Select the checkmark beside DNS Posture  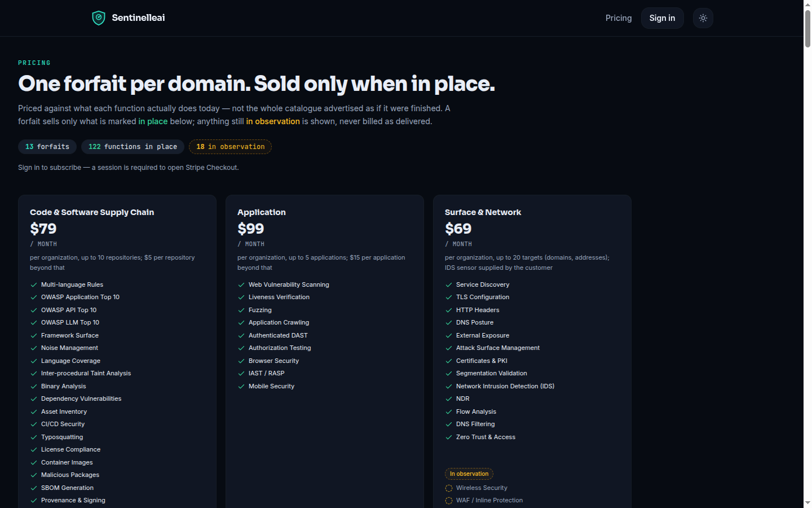[449, 323]
